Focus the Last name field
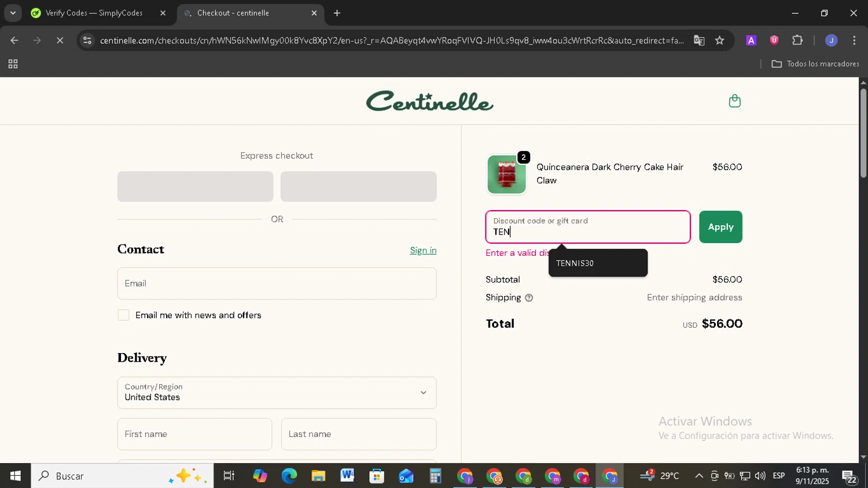 coord(359,434)
